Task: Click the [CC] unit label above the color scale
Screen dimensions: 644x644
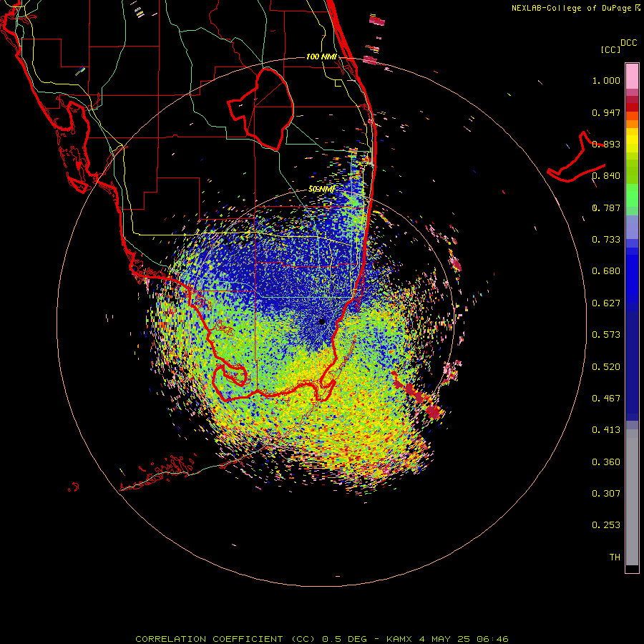Action: pyautogui.click(x=610, y=49)
